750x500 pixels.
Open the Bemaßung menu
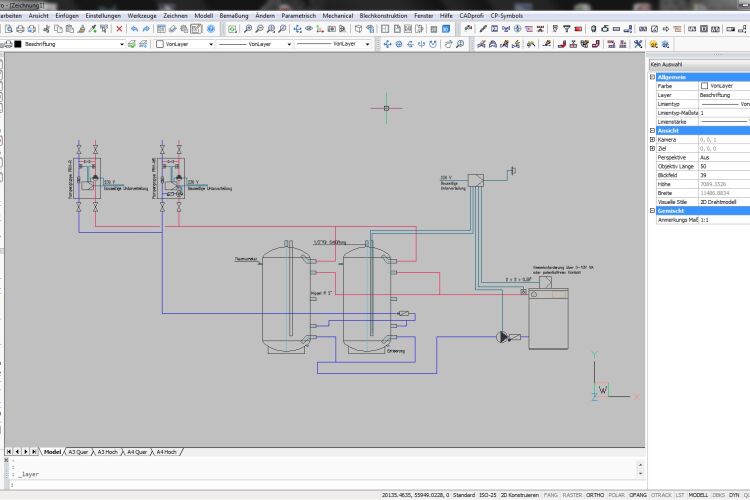(235, 16)
